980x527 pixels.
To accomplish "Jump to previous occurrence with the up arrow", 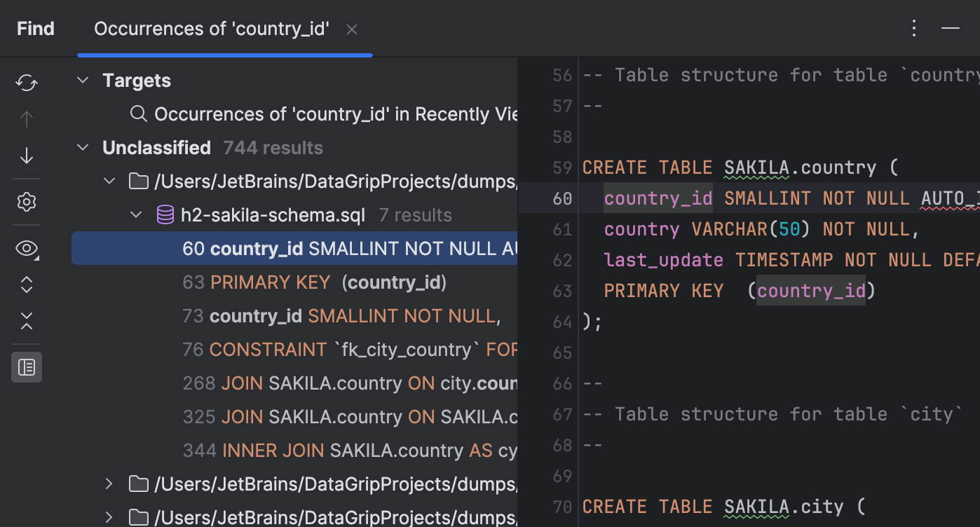I will point(26,118).
